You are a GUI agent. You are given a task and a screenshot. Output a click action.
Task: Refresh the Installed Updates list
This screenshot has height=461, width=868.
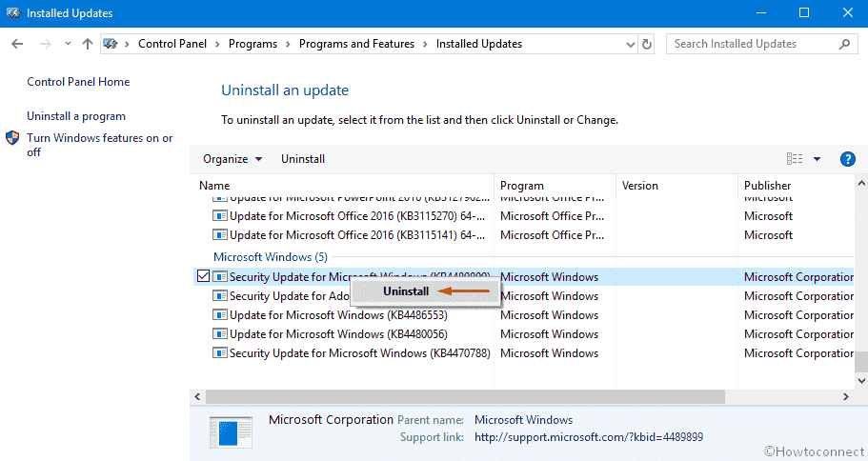pos(647,44)
